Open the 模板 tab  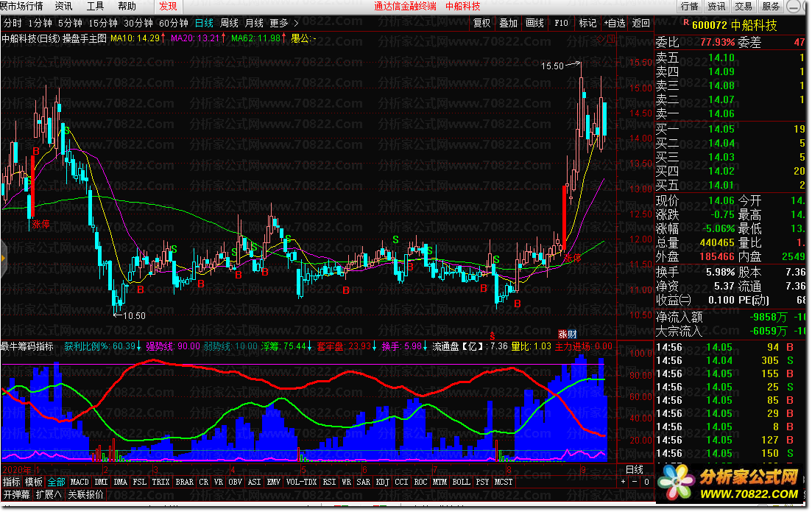34,483
